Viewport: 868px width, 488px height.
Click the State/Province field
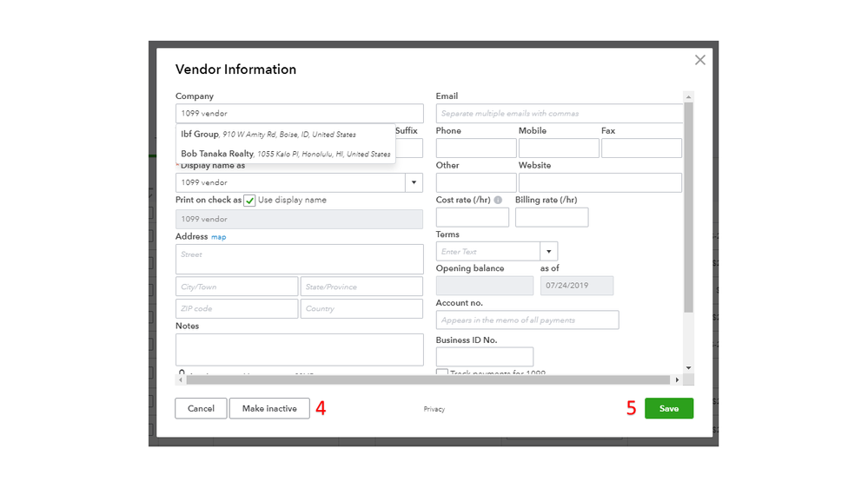[361, 287]
